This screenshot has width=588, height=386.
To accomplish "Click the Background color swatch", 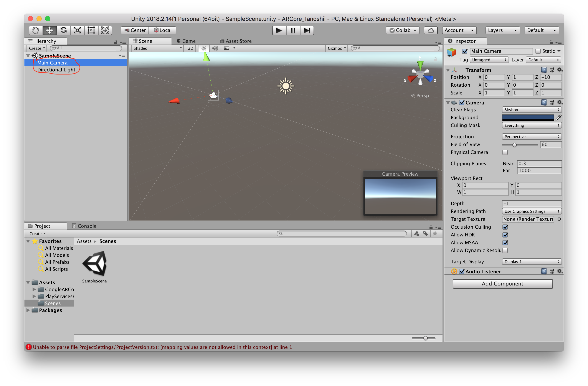I will [x=528, y=117].
